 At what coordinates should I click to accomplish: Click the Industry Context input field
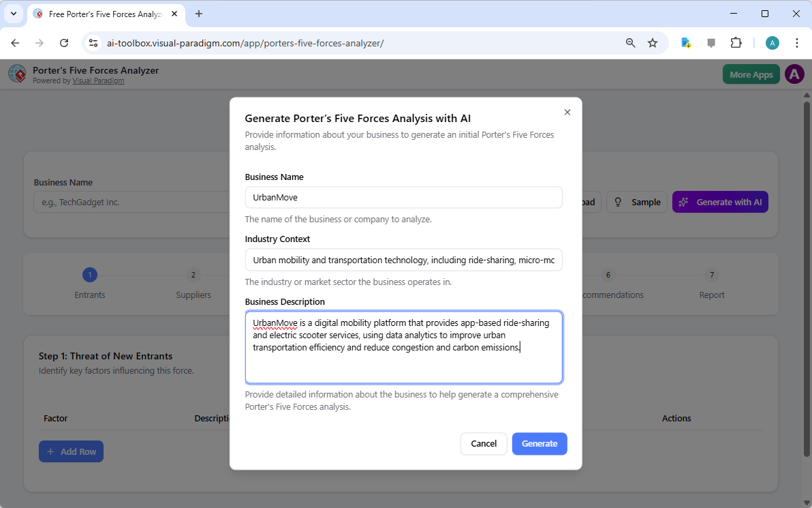[x=403, y=260]
